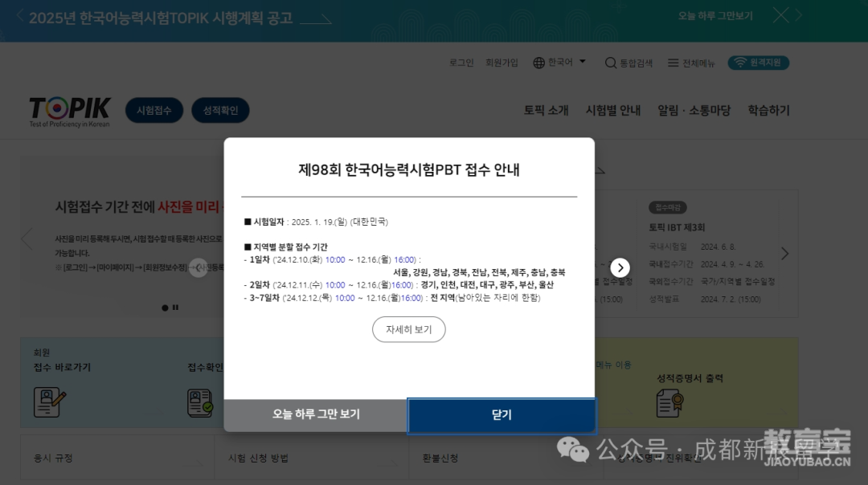Click the 통합검색 magnifier icon
This screenshot has width=868, height=485.
[x=611, y=63]
